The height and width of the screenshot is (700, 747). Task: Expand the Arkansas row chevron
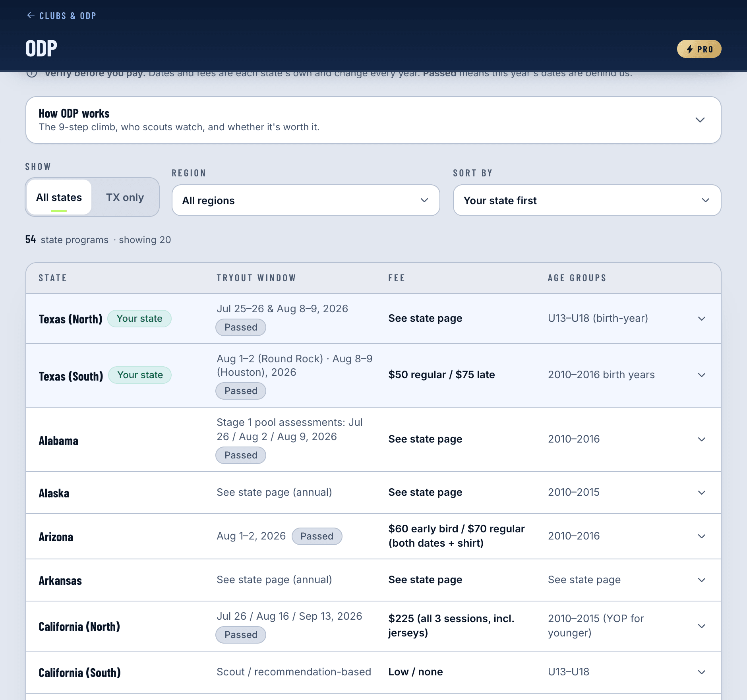[x=702, y=580]
